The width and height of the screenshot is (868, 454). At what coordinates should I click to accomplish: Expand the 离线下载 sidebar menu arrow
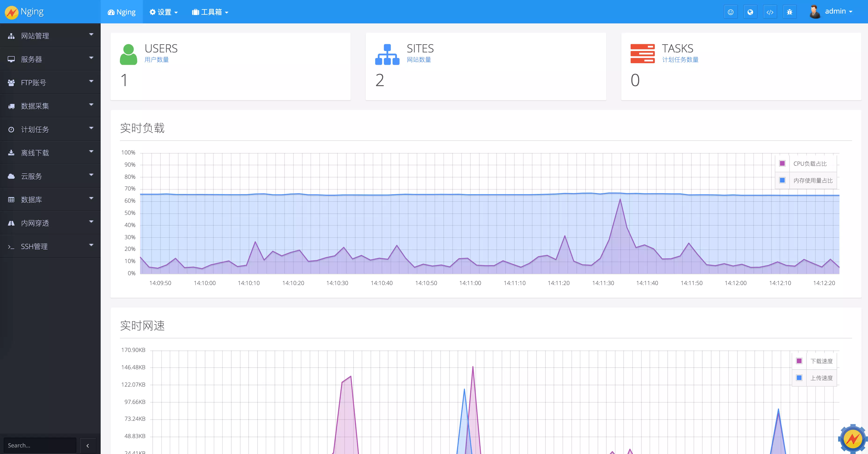[x=91, y=152]
